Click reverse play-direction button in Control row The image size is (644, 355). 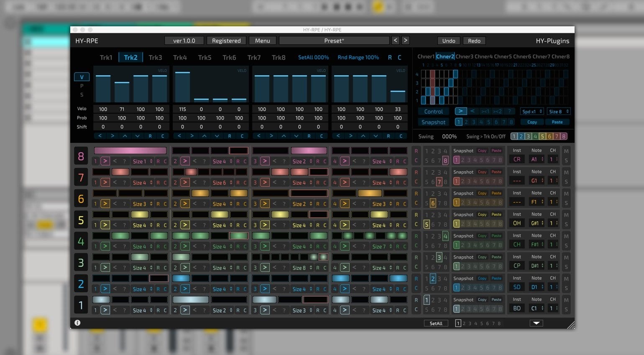(473, 111)
